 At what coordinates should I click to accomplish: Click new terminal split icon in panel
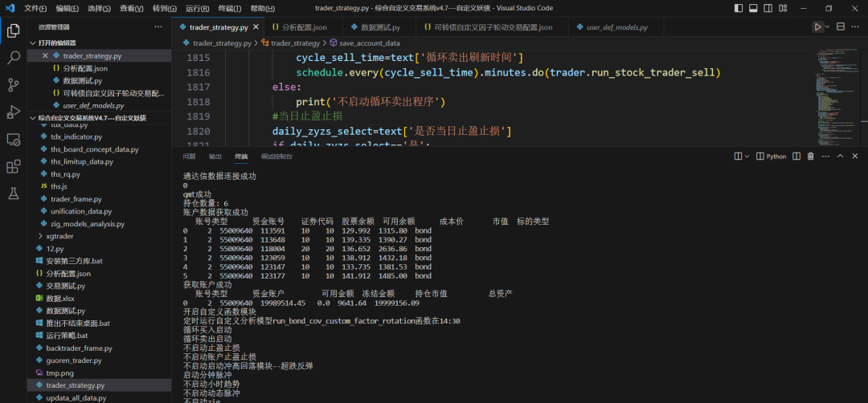click(737, 157)
